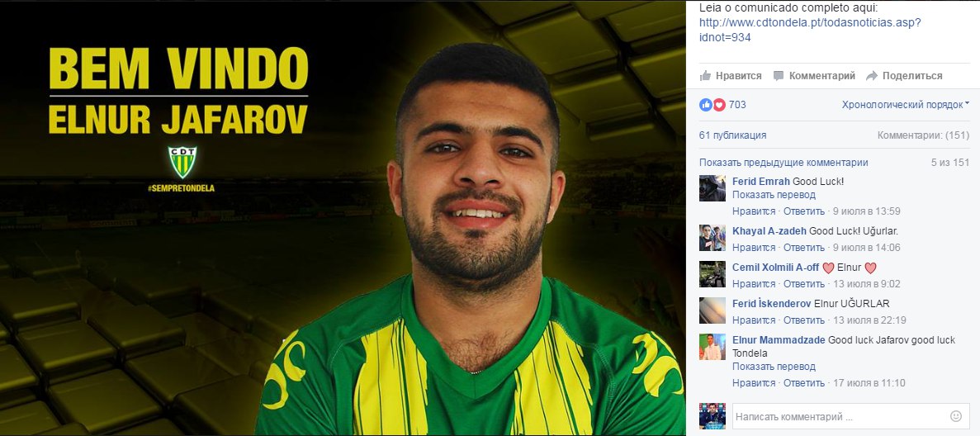Open the cdtondela.pt news link

point(810,30)
